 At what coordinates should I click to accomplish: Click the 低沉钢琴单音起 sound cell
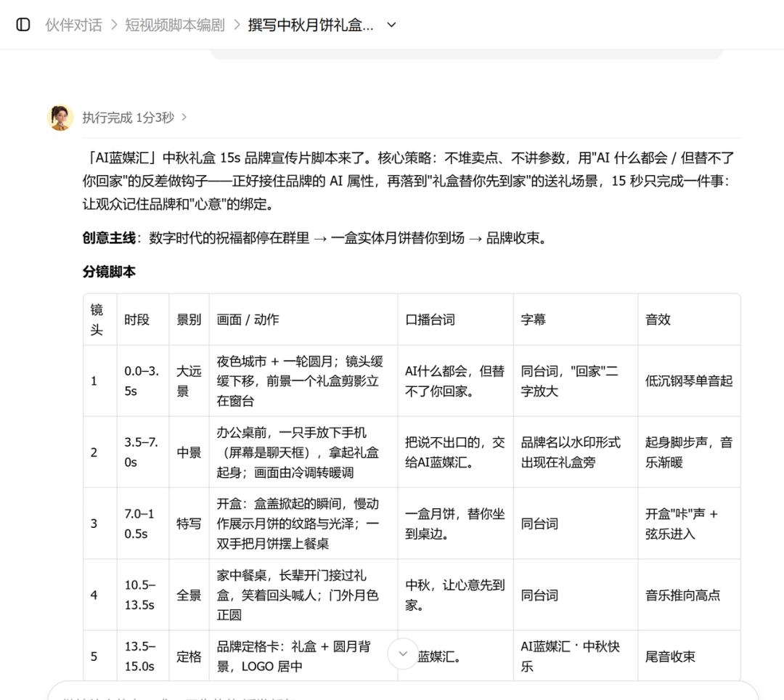point(689,381)
